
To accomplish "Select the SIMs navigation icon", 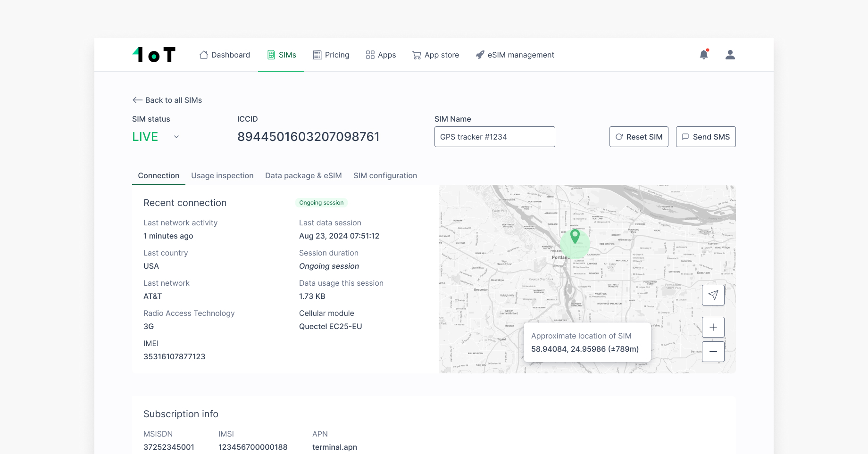I will pyautogui.click(x=271, y=55).
